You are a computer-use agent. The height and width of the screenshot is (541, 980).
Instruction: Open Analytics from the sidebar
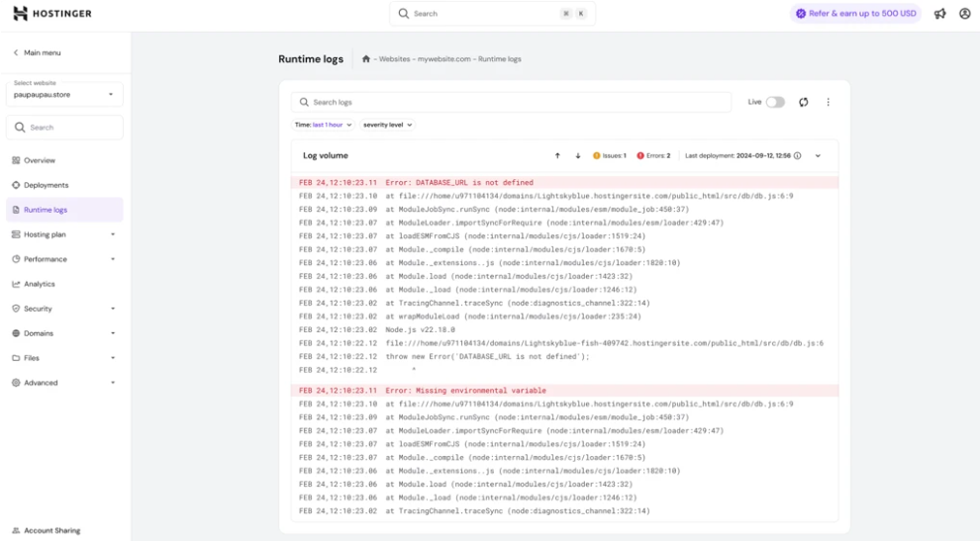[40, 284]
